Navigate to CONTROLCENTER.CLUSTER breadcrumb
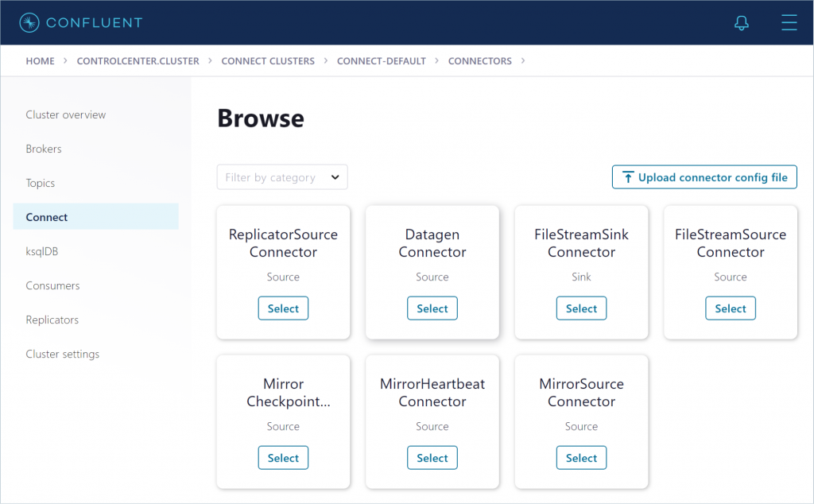Image resolution: width=814 pixels, height=504 pixels. [138, 61]
